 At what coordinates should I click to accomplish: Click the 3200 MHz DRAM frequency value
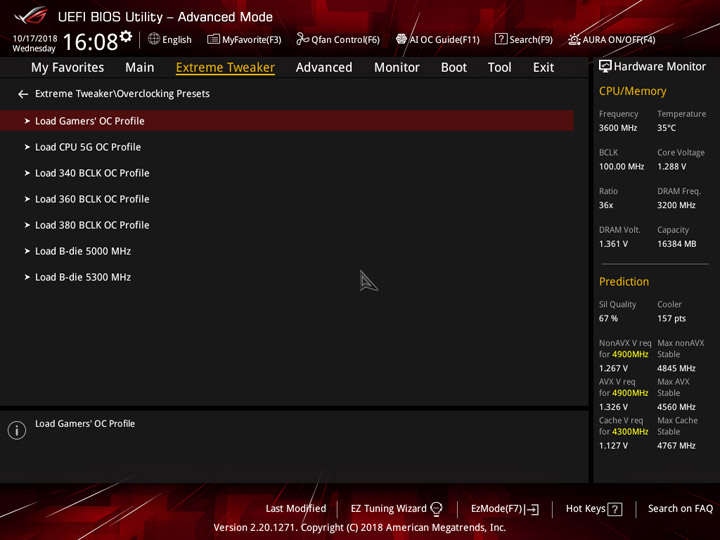pos(676,205)
